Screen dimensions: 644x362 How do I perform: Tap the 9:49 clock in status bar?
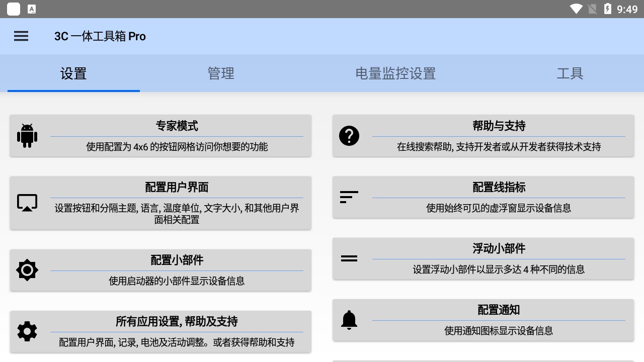pyautogui.click(x=627, y=9)
